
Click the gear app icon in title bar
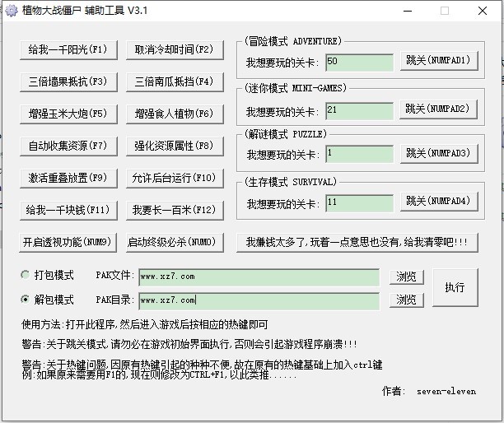pos(12,11)
